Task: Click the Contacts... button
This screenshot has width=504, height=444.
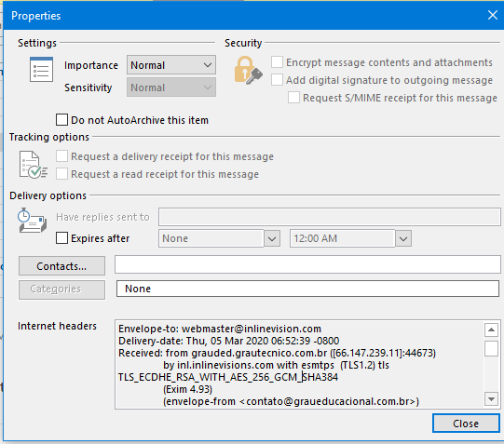Action: [x=61, y=266]
